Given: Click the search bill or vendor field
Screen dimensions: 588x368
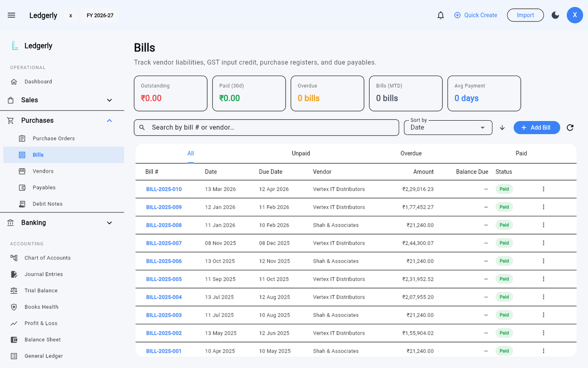Looking at the screenshot, I should (267, 128).
